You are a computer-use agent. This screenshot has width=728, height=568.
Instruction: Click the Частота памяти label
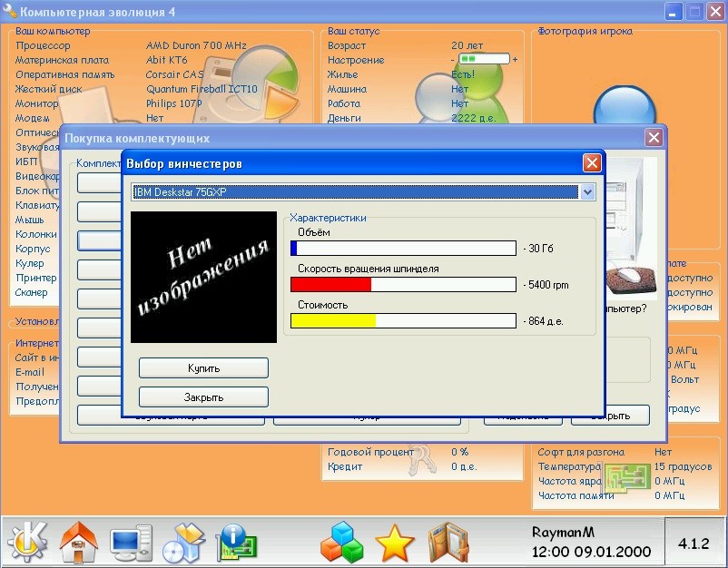pos(576,495)
